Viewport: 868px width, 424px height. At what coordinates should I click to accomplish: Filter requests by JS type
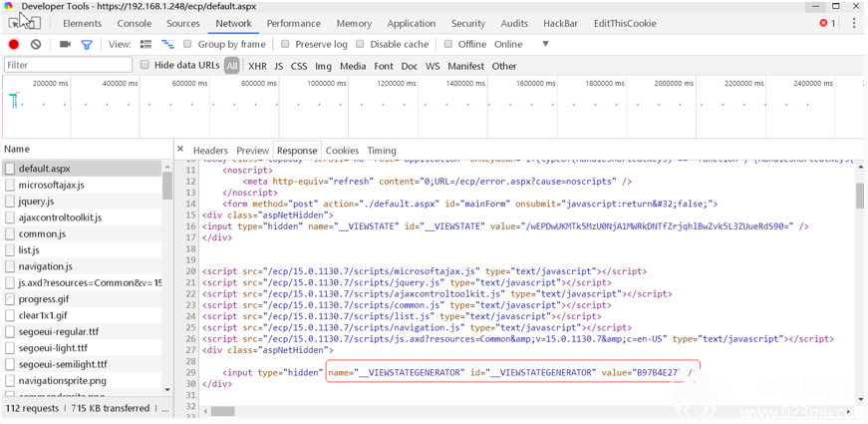pyautogui.click(x=278, y=66)
